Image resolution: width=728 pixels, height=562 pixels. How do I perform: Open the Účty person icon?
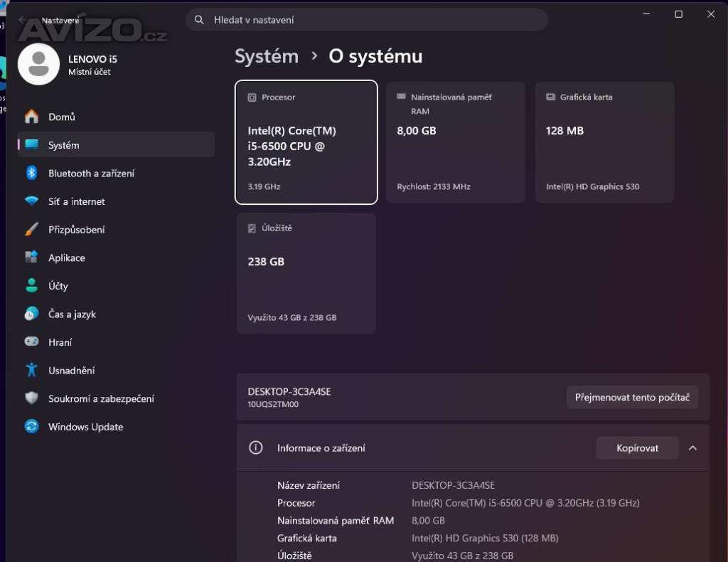tap(31, 285)
